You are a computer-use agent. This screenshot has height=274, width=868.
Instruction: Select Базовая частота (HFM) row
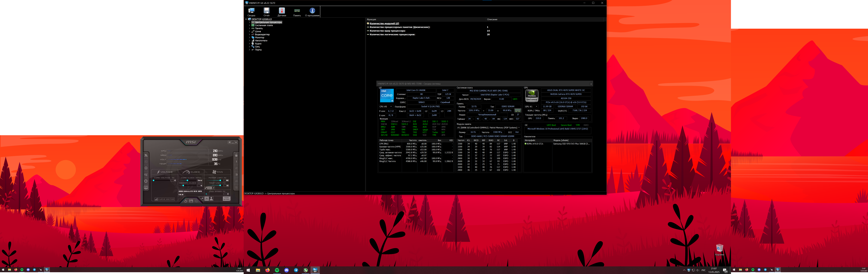coord(416,147)
